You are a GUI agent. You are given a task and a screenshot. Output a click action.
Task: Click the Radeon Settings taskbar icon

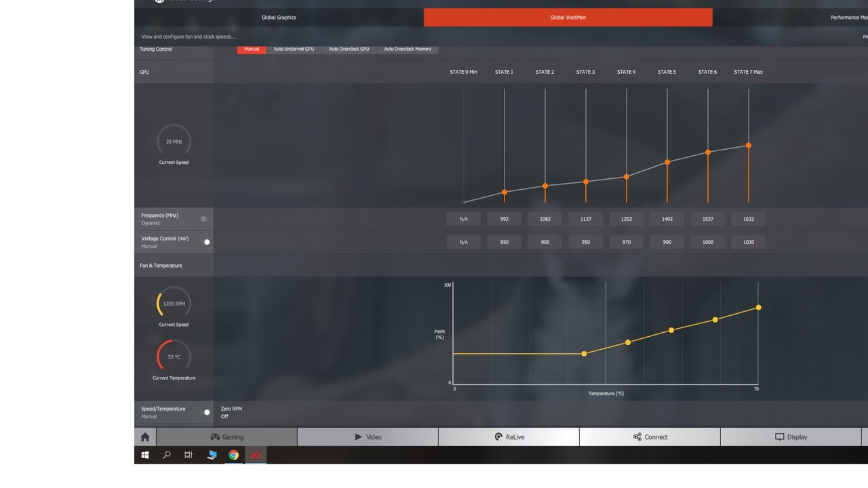[x=256, y=455]
